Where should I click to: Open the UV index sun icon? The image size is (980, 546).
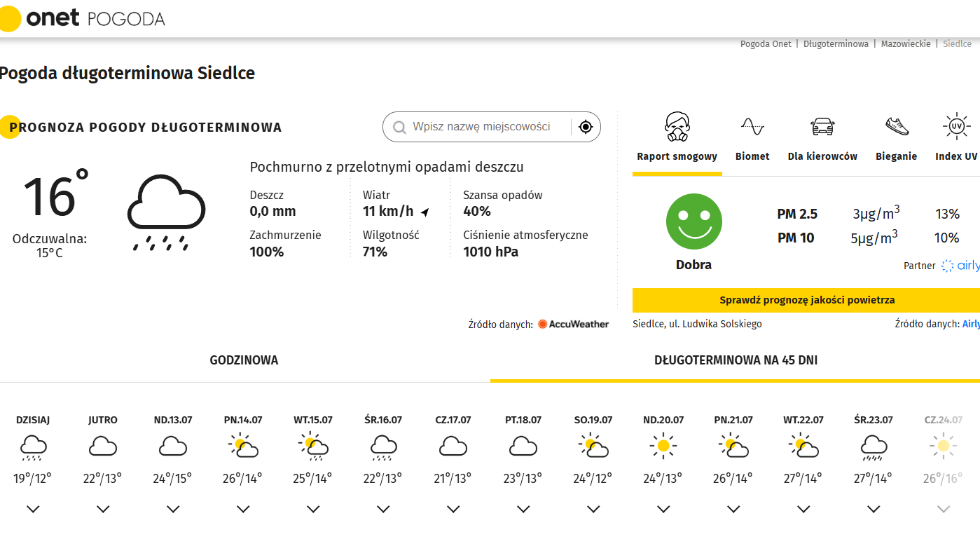(x=956, y=127)
